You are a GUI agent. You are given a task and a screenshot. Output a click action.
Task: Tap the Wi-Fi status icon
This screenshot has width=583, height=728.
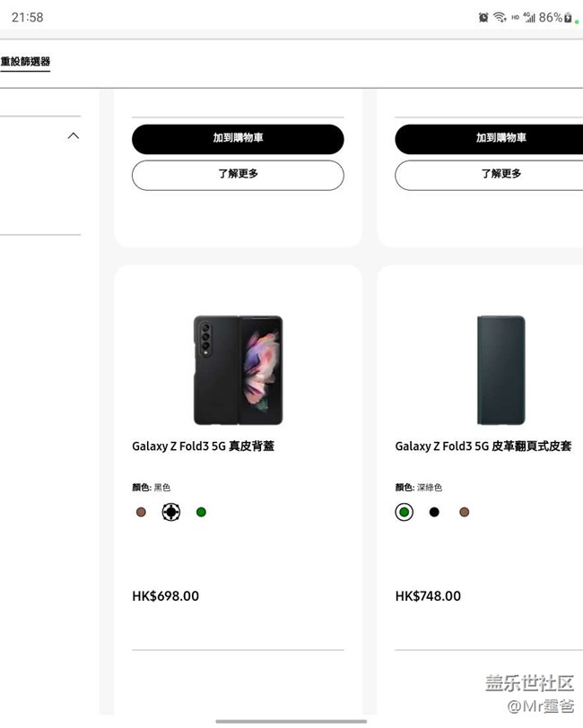pos(500,17)
